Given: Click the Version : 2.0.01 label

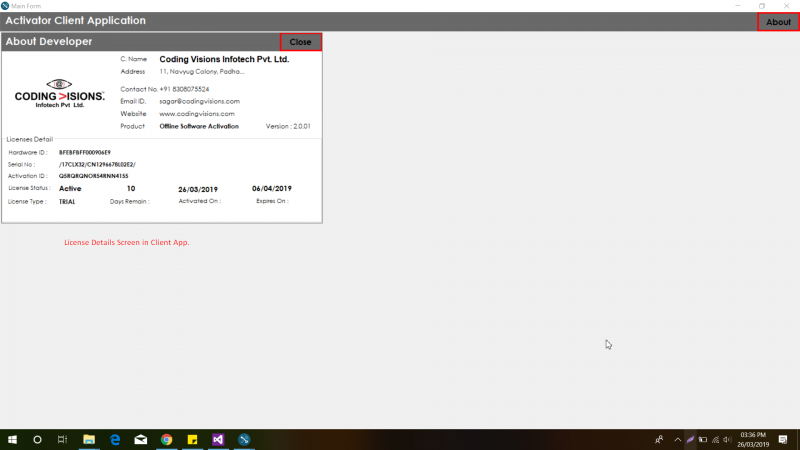Looking at the screenshot, I should [x=288, y=126].
